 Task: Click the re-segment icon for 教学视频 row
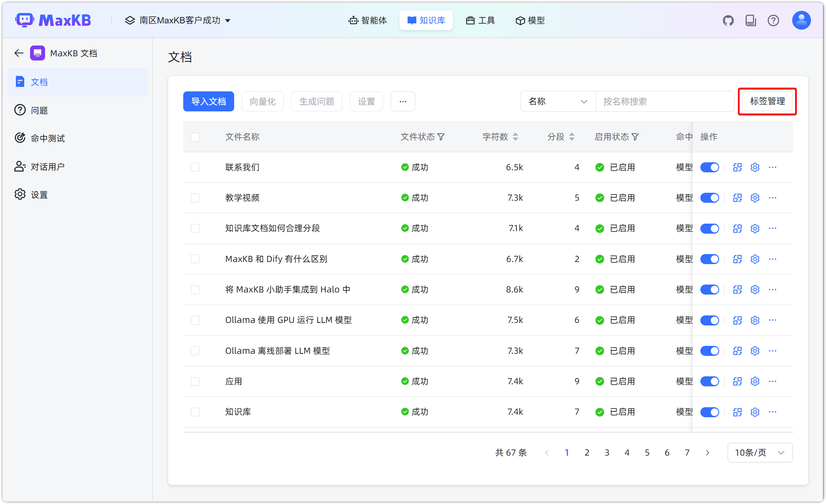click(x=737, y=198)
